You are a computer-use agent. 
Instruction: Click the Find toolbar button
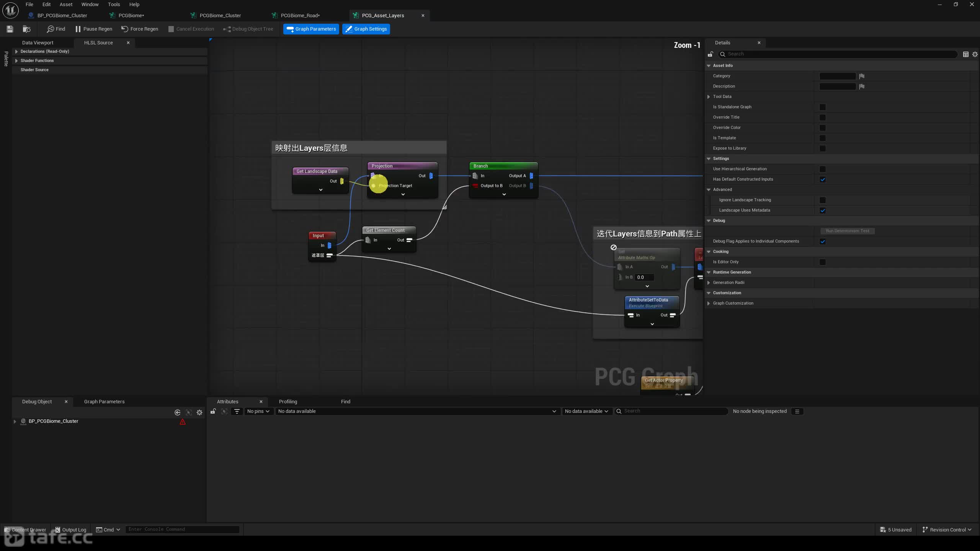tap(56, 29)
